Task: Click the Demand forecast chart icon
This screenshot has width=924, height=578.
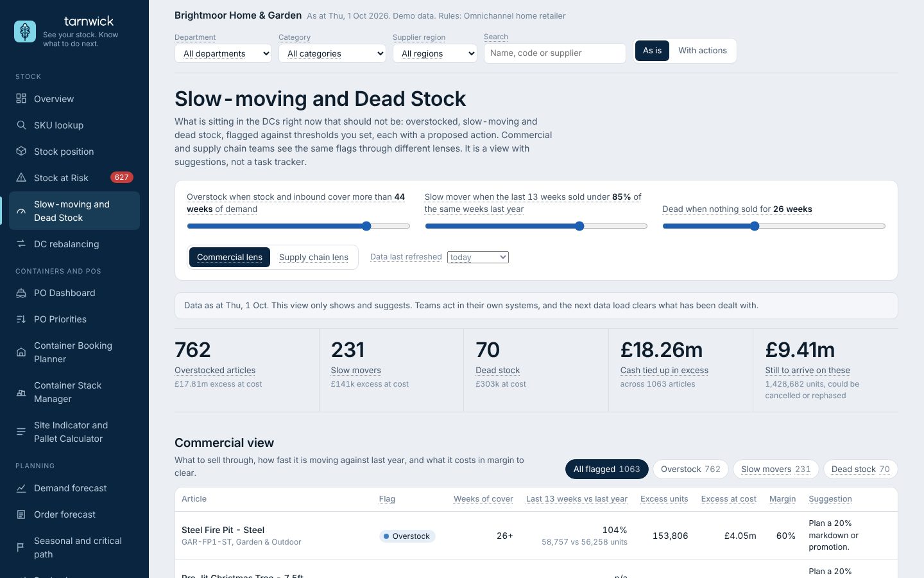Action: coord(21,488)
